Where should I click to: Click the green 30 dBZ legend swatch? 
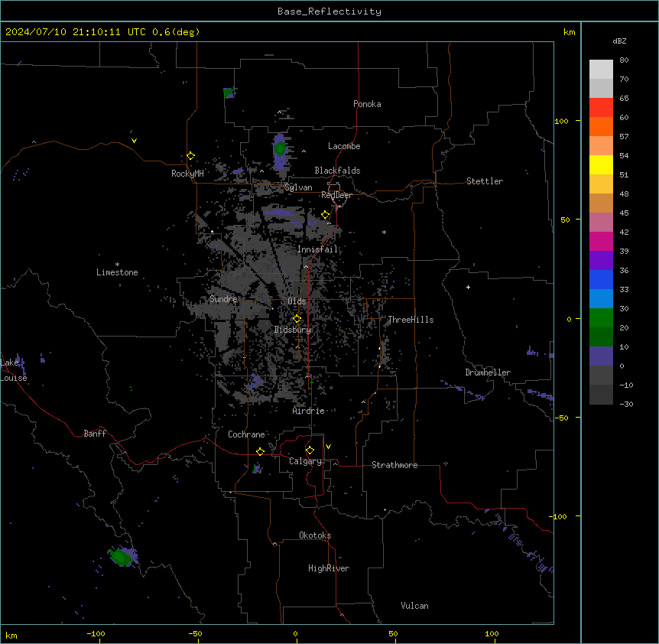(601, 318)
